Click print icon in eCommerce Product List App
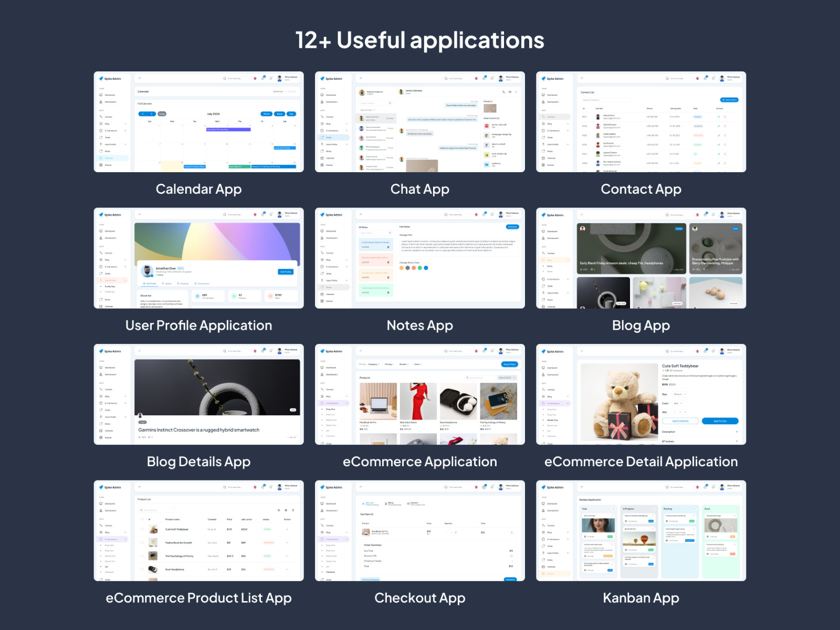The width and height of the screenshot is (840, 630). pyautogui.click(x=286, y=510)
